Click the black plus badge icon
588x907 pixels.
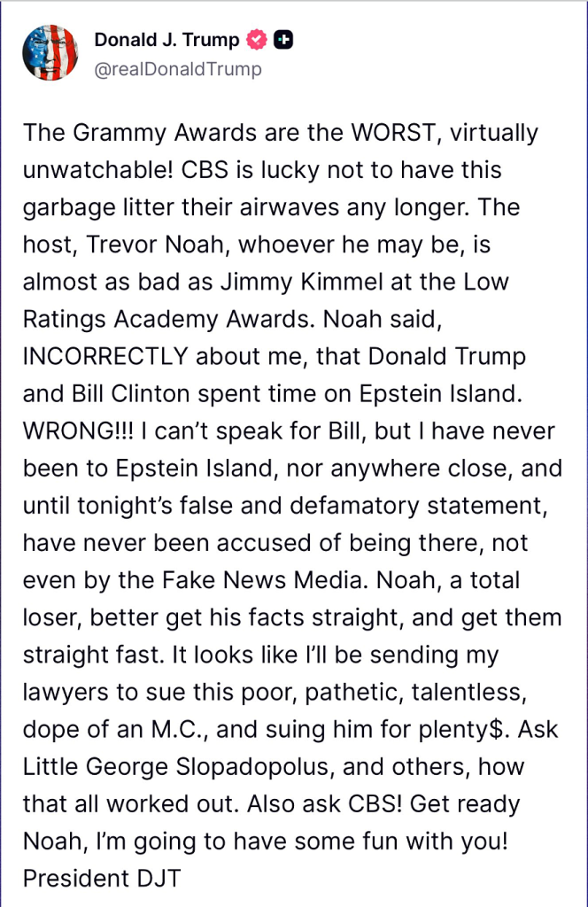(x=284, y=40)
